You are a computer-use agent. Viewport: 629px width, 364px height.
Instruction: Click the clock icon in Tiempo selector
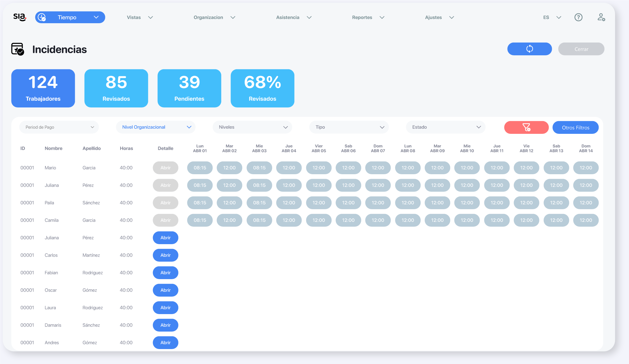tap(42, 17)
